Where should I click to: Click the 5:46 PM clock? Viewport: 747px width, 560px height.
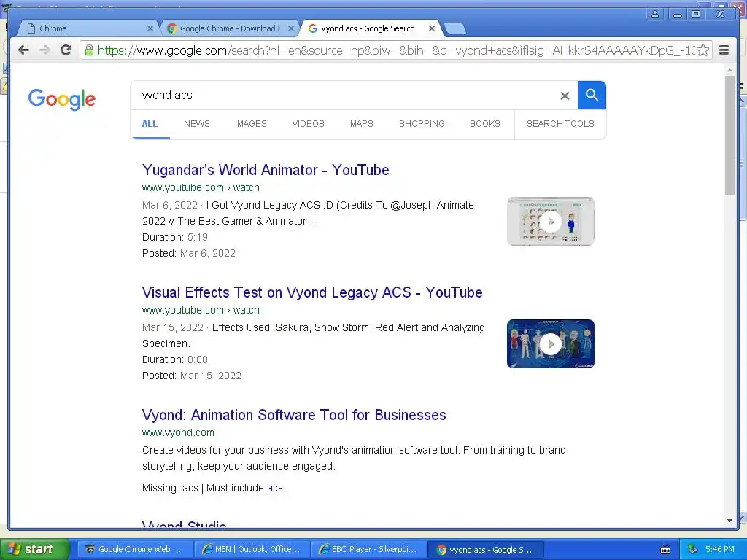point(720,550)
